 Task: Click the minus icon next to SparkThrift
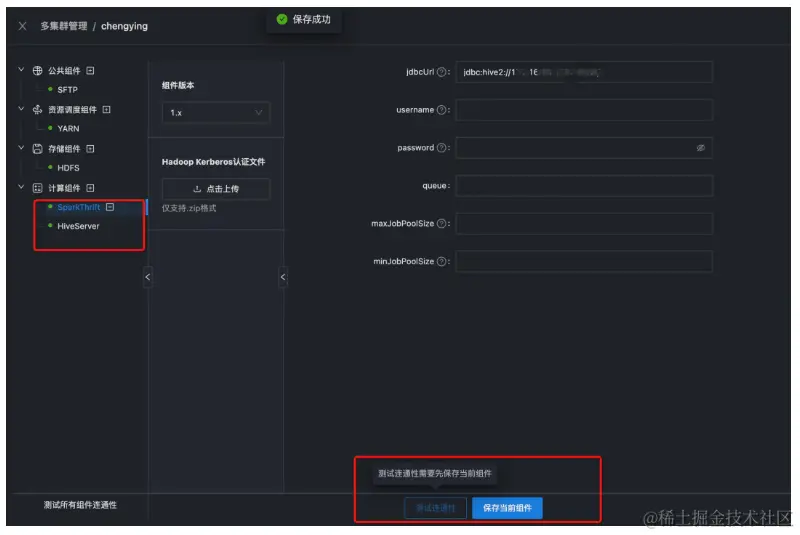[110, 207]
